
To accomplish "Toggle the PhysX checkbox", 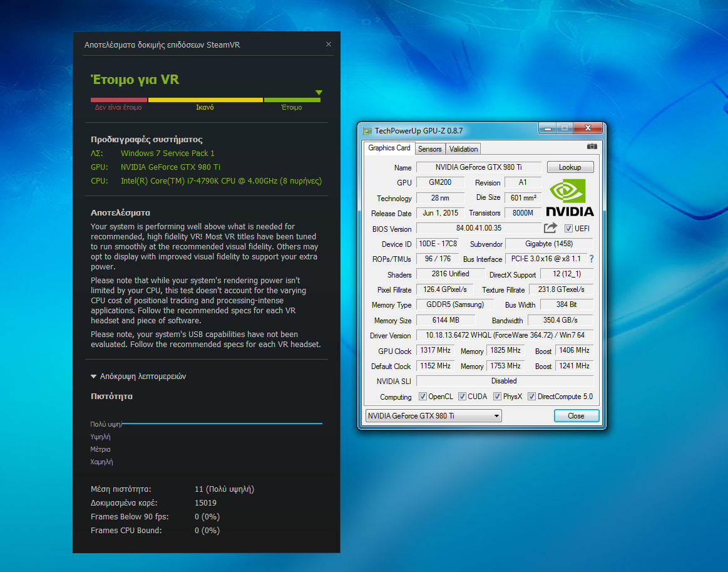I will [497, 397].
